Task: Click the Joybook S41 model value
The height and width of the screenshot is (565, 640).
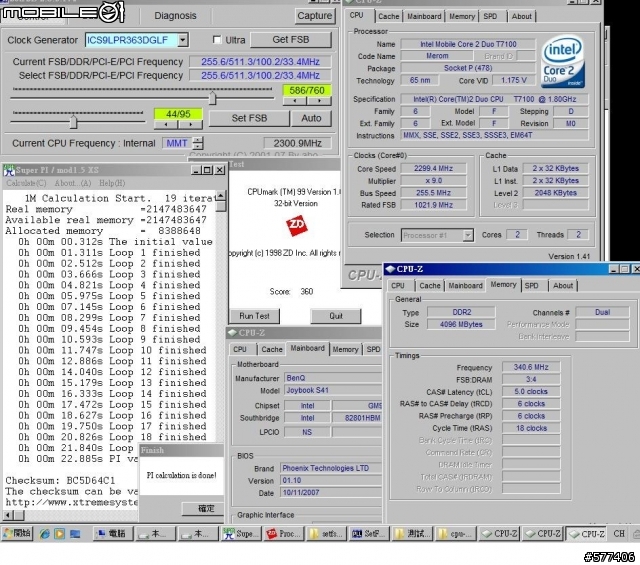Action: click(333, 390)
